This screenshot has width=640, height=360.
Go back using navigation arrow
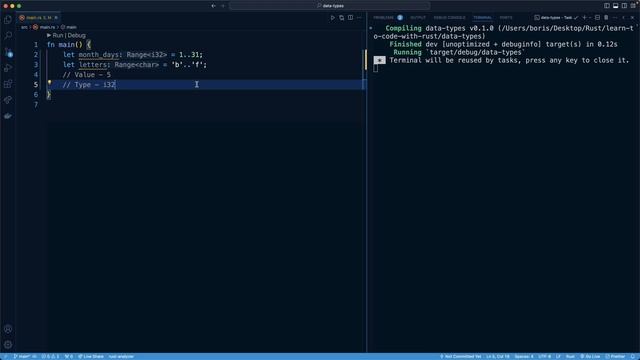[213, 6]
